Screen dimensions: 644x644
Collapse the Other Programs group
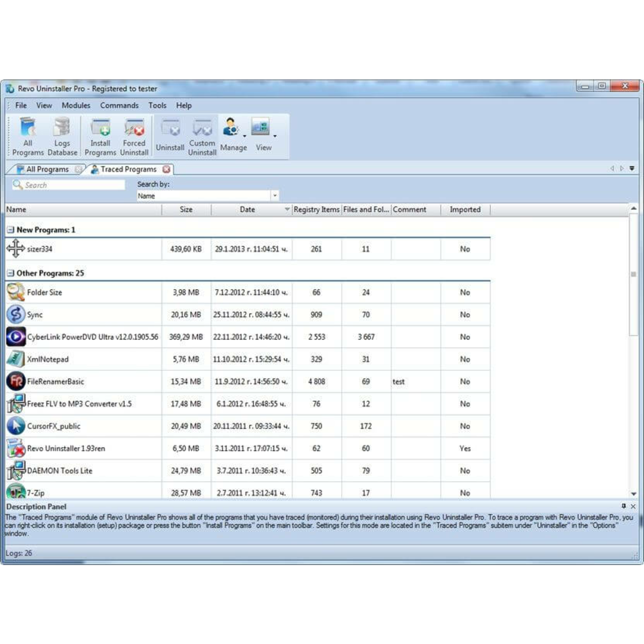tap(11, 273)
